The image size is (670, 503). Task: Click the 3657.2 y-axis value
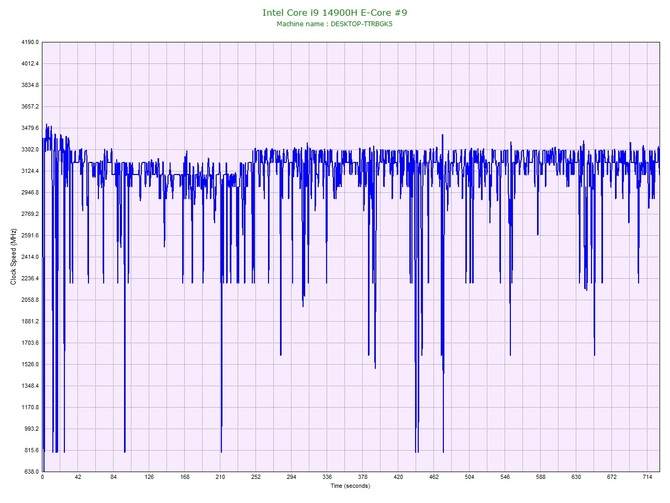[x=30, y=106]
